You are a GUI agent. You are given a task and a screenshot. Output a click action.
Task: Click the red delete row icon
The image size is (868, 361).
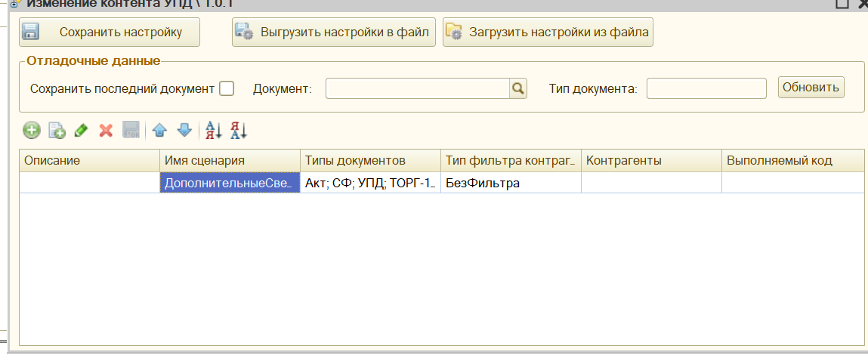[x=106, y=131]
